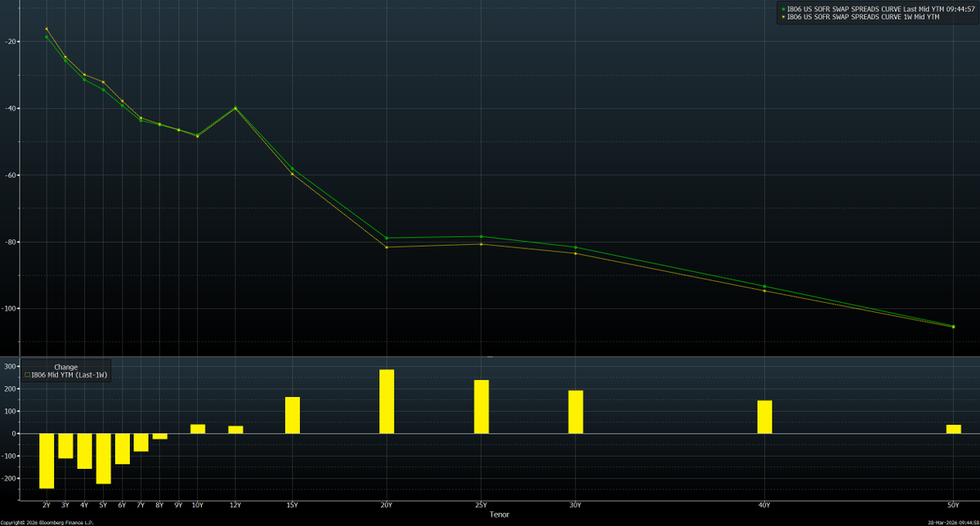This screenshot has width=980, height=526.
Task: Click the 15Y change bar
Action: pyautogui.click(x=293, y=416)
